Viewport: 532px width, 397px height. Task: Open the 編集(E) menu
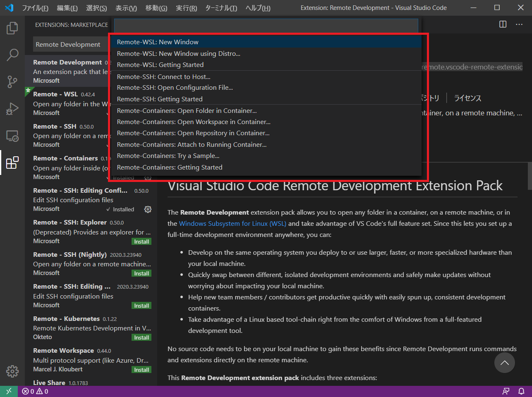(x=67, y=8)
